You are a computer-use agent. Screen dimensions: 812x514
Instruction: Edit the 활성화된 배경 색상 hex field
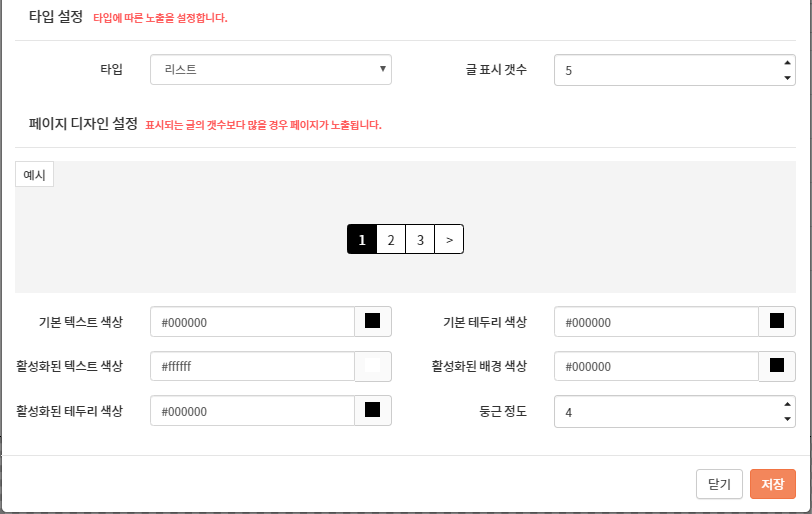coord(656,366)
